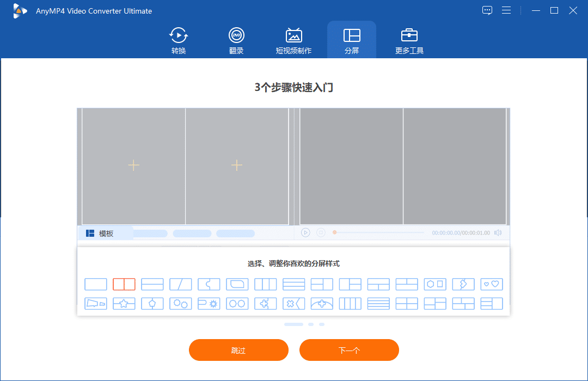Click the 跳过 (Skip) button

point(238,350)
